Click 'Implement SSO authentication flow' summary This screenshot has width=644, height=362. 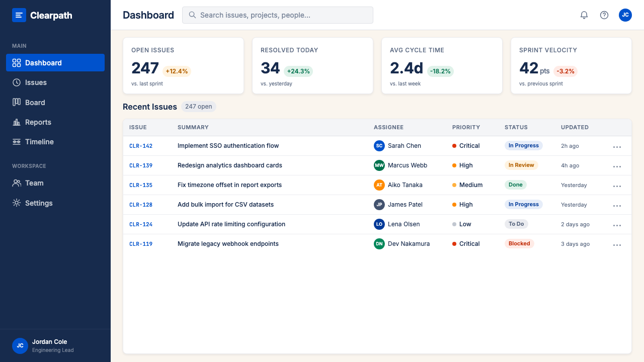click(x=228, y=146)
